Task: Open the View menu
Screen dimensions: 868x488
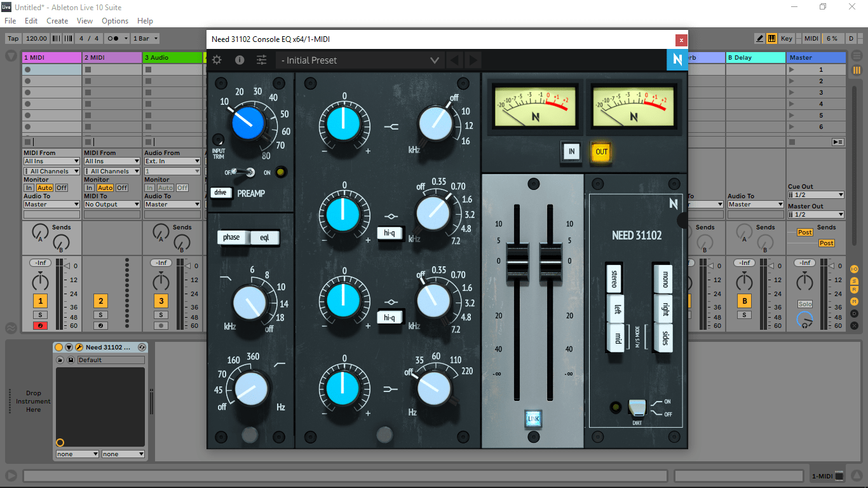Action: point(85,21)
